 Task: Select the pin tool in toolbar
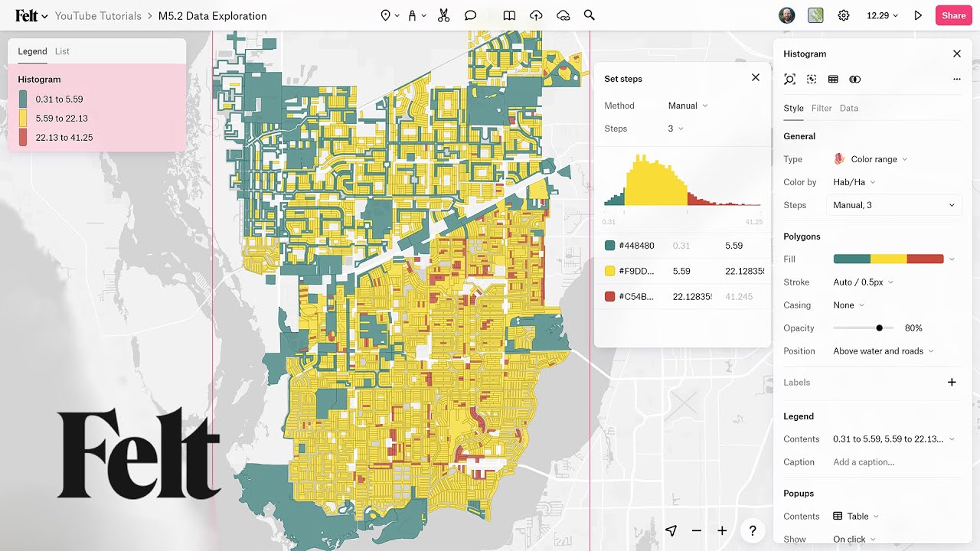click(385, 15)
